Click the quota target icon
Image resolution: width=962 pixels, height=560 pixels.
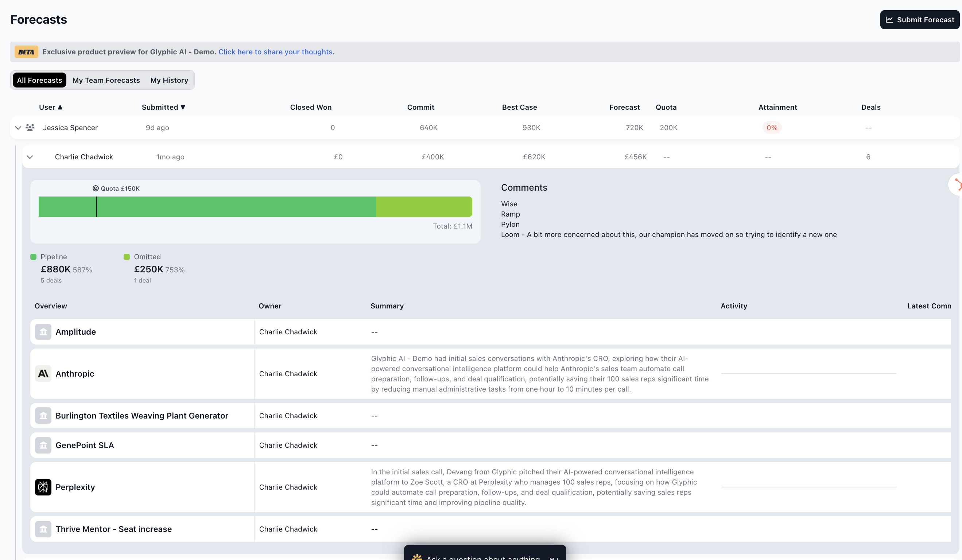pos(96,188)
